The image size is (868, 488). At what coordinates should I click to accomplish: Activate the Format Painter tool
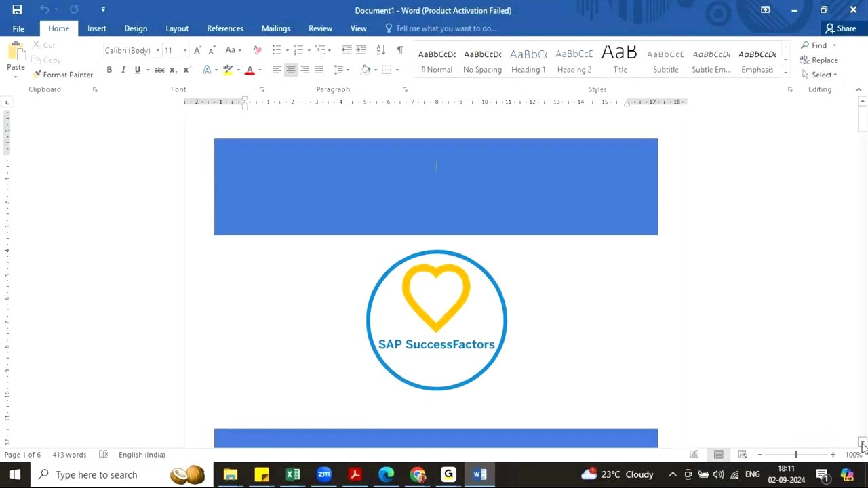point(62,75)
